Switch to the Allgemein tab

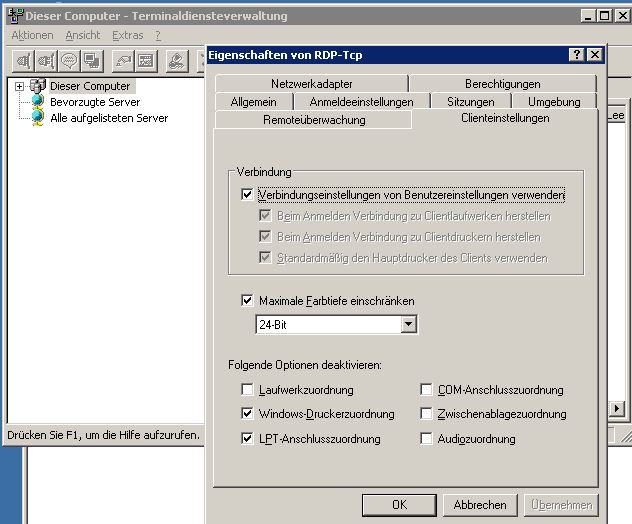tap(254, 102)
